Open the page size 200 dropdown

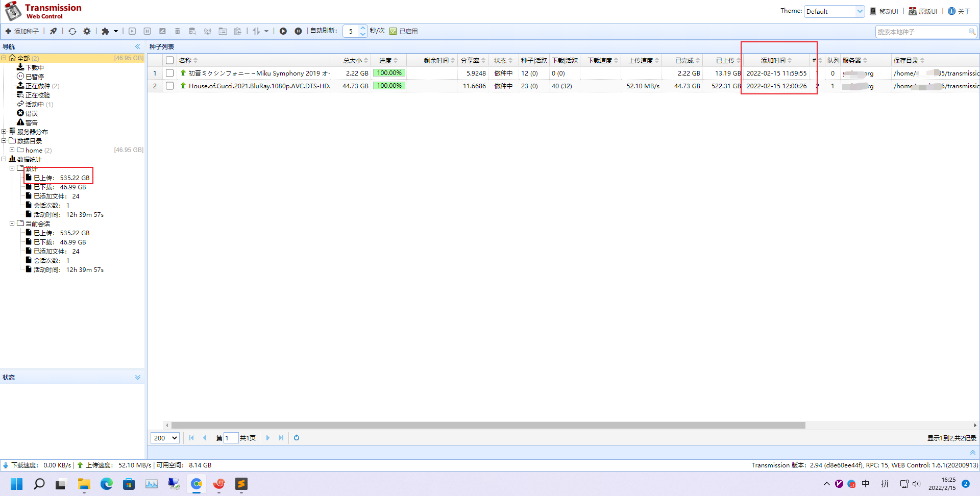coord(165,438)
